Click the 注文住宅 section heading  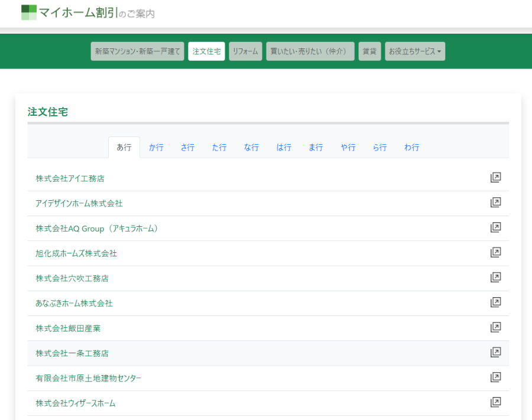(x=48, y=112)
